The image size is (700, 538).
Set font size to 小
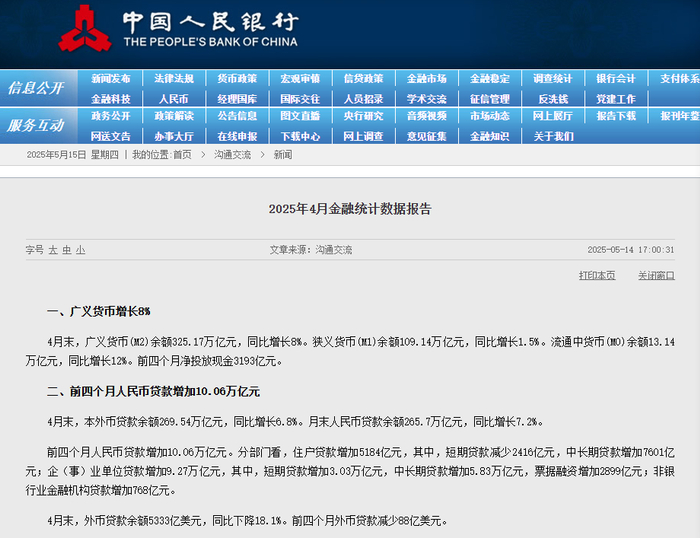pyautogui.click(x=80, y=250)
